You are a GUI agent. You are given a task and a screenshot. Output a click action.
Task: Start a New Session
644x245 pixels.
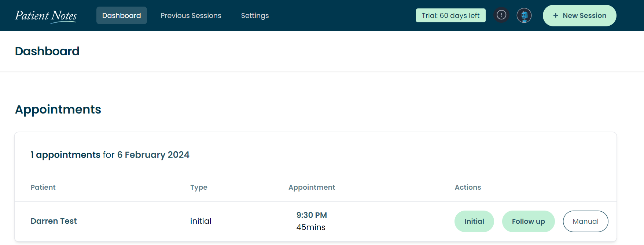click(x=579, y=15)
